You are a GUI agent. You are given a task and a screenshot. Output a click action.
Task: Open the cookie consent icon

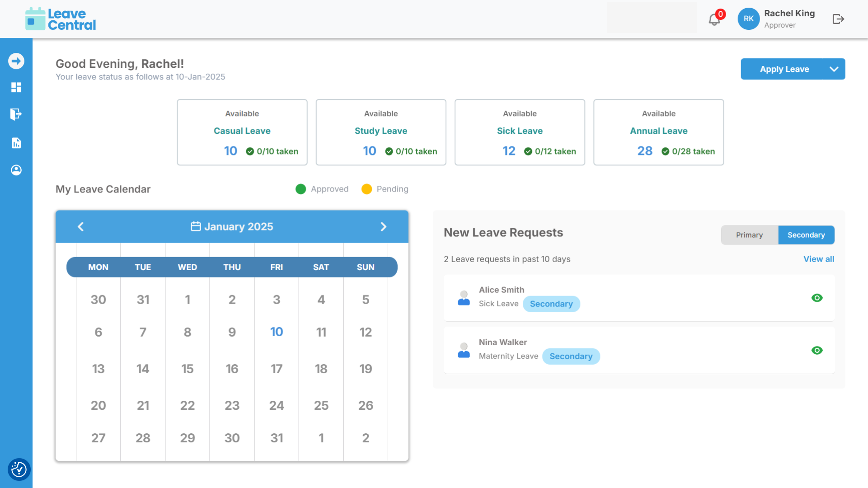[19, 469]
